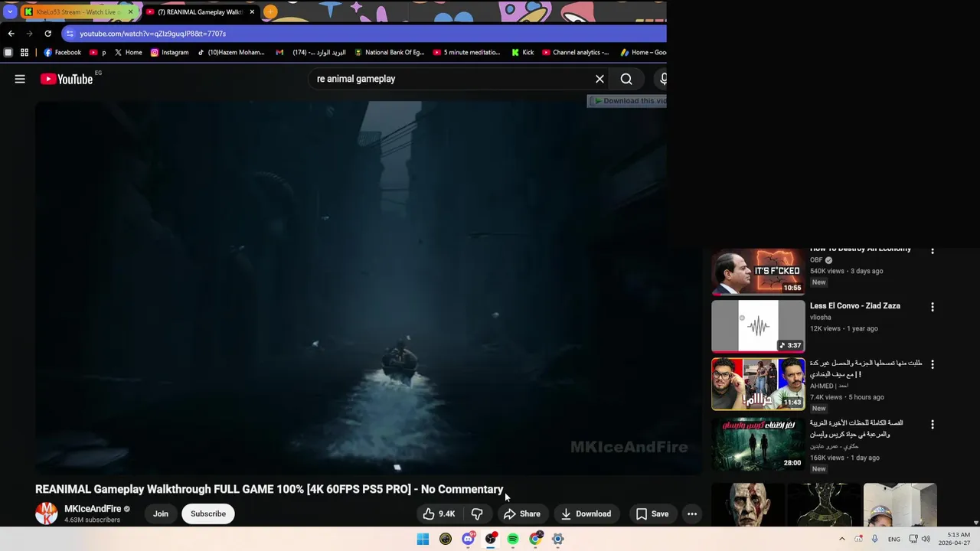
Task: Click the video player to pause playback
Action: pos(367,288)
